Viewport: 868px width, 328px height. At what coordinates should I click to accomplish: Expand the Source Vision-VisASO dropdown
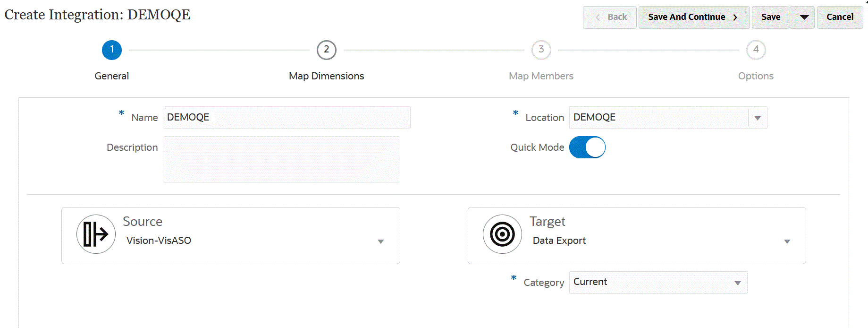(x=380, y=242)
